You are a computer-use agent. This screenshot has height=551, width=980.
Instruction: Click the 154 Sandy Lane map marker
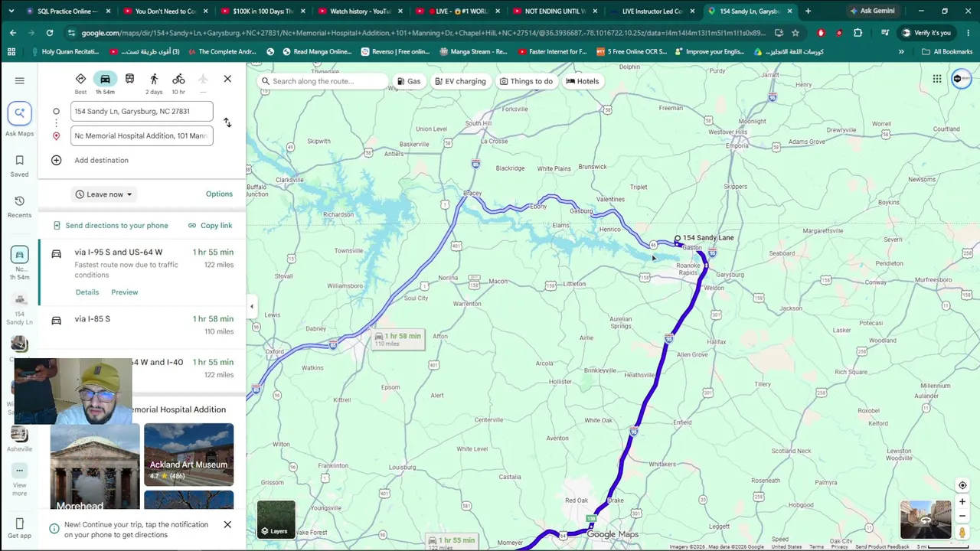pyautogui.click(x=677, y=239)
